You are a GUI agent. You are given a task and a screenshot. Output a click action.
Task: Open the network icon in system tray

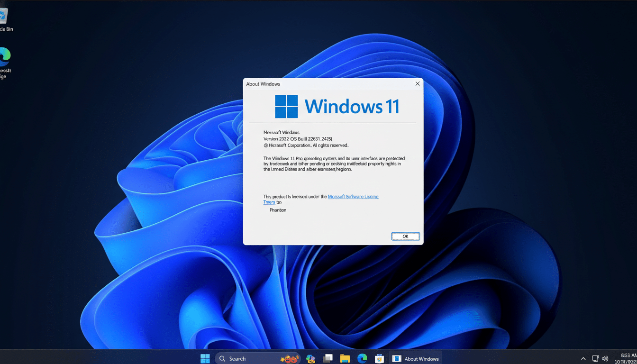(595, 359)
